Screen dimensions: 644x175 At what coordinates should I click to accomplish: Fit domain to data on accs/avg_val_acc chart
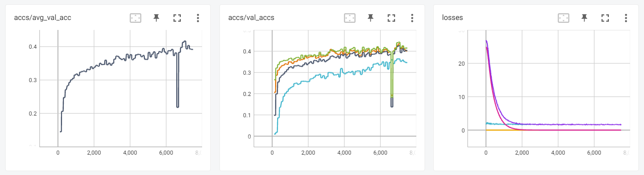[136, 18]
